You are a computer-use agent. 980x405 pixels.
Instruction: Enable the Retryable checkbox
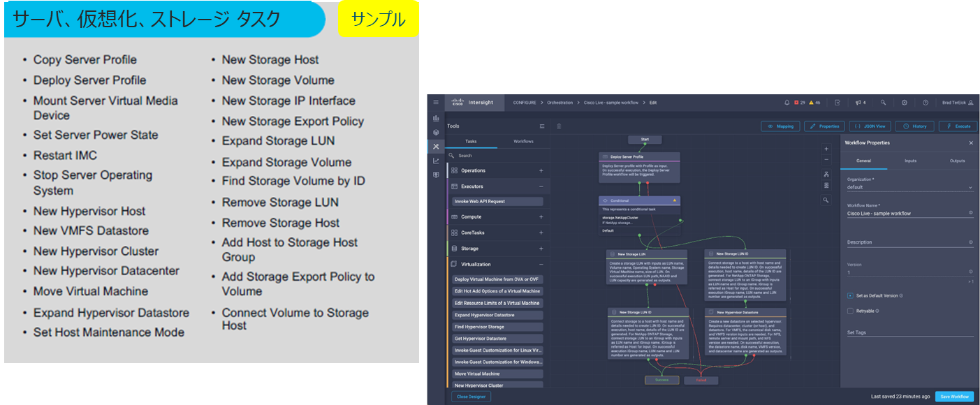(x=850, y=311)
